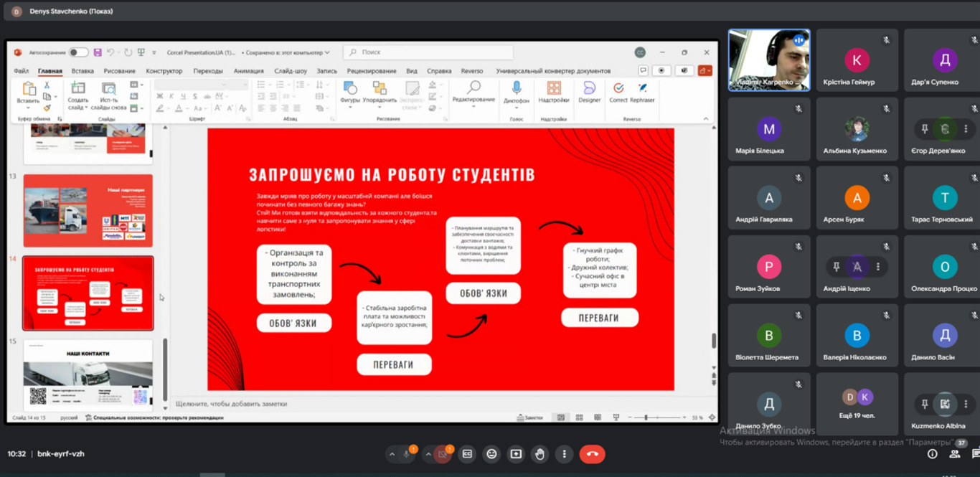Collapse the ribbon with the chevron arrow
Screen dimensions: 980x477
pos(705,118)
